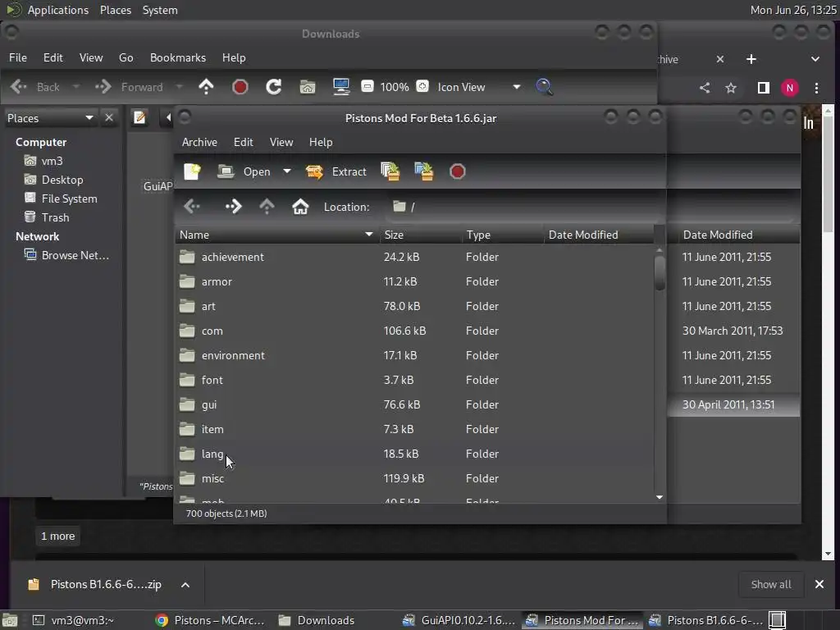Screen dimensions: 840x630
Task: Select the gui folder
Action: 414,405
